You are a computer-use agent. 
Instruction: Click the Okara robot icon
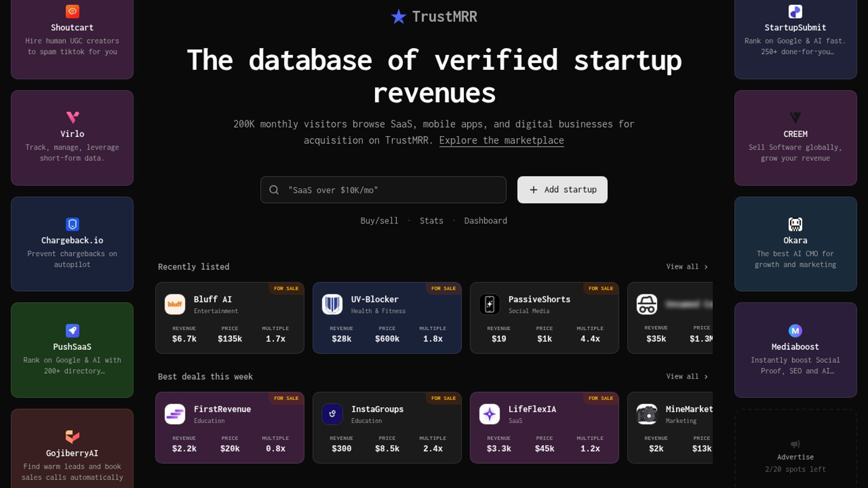(795, 224)
